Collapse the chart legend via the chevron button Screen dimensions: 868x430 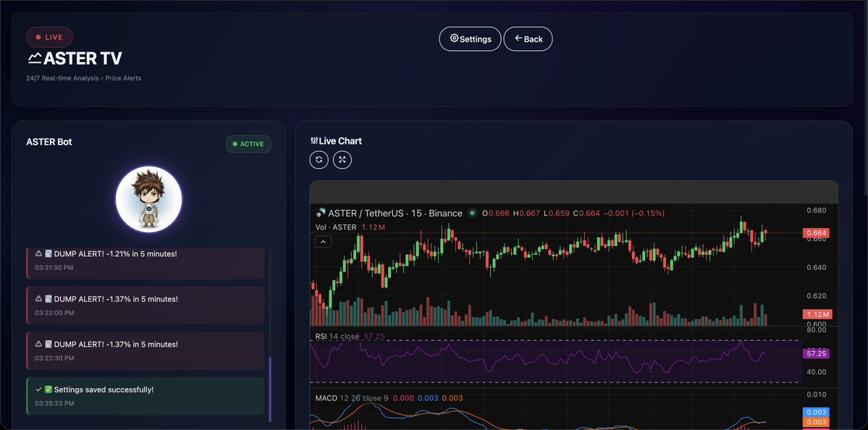click(323, 241)
